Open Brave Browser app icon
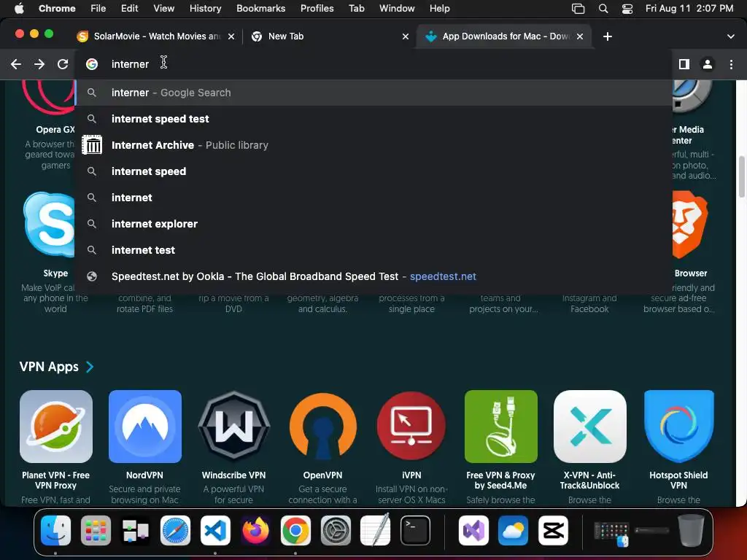The image size is (747, 560). (x=690, y=224)
